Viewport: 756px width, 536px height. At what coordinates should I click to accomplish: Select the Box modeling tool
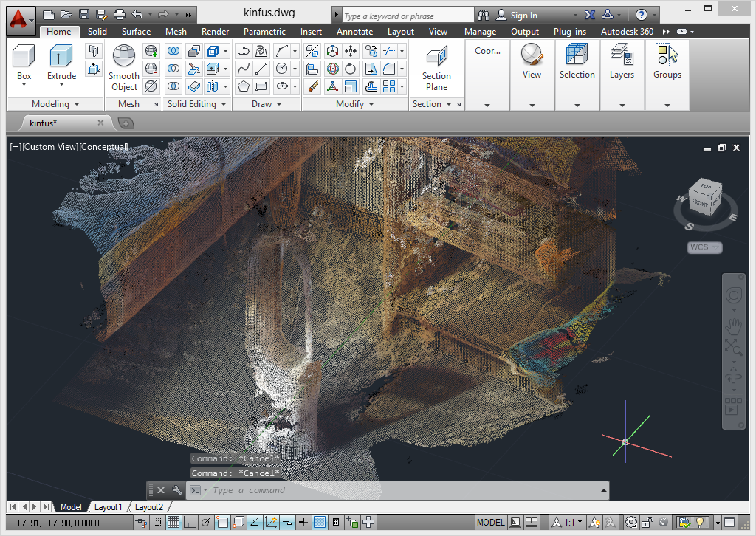tap(24, 57)
